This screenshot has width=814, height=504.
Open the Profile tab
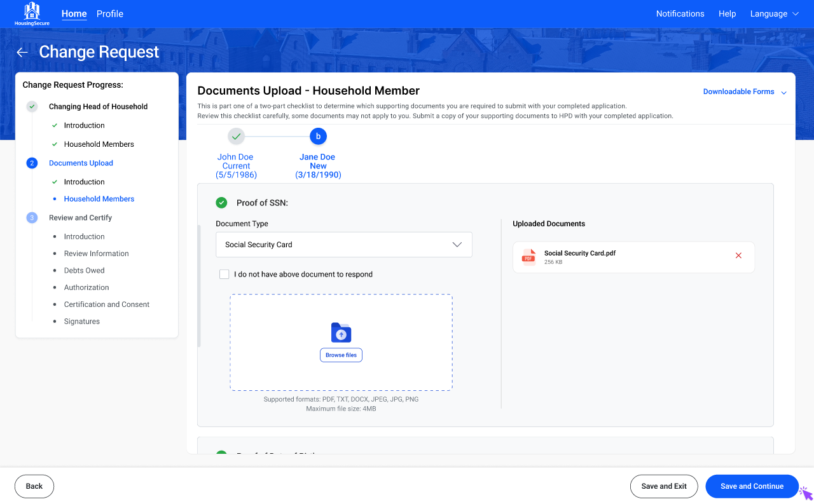[x=110, y=14]
